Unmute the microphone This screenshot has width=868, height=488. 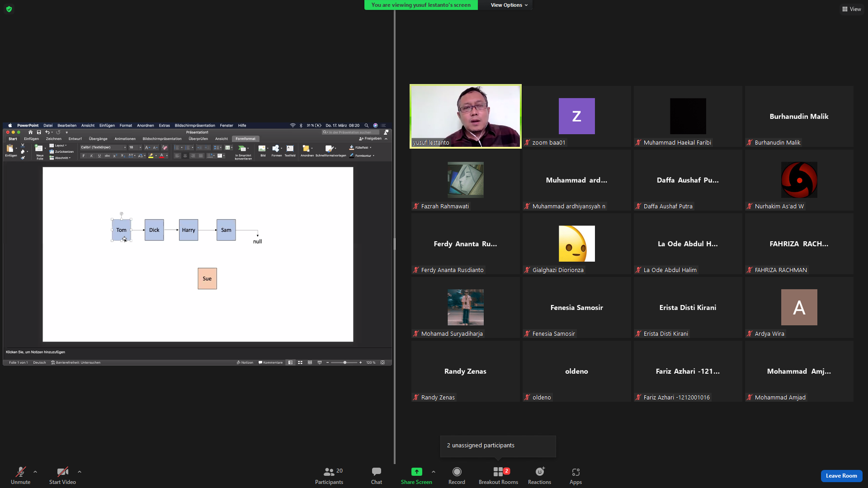[x=21, y=476]
